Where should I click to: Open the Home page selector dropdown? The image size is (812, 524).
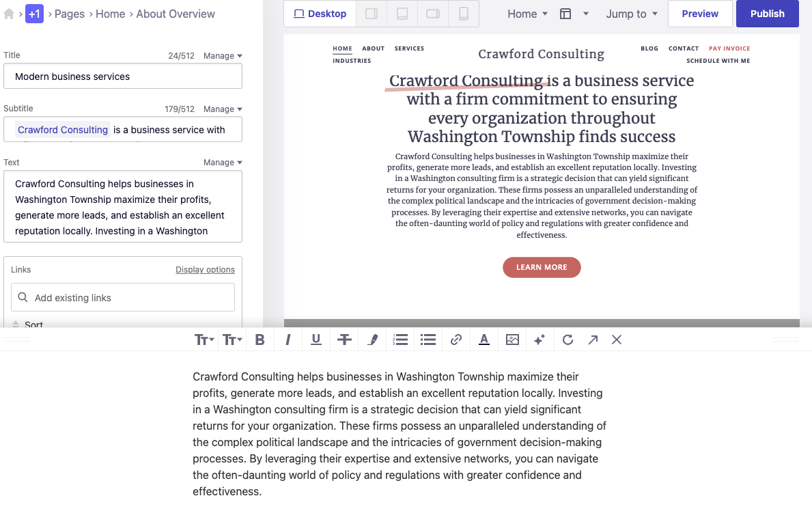coord(527,13)
